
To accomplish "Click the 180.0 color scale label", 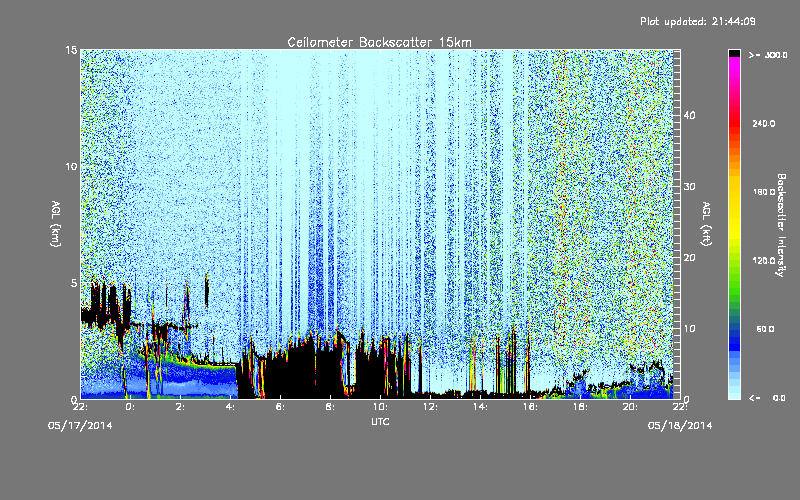I will [x=764, y=192].
